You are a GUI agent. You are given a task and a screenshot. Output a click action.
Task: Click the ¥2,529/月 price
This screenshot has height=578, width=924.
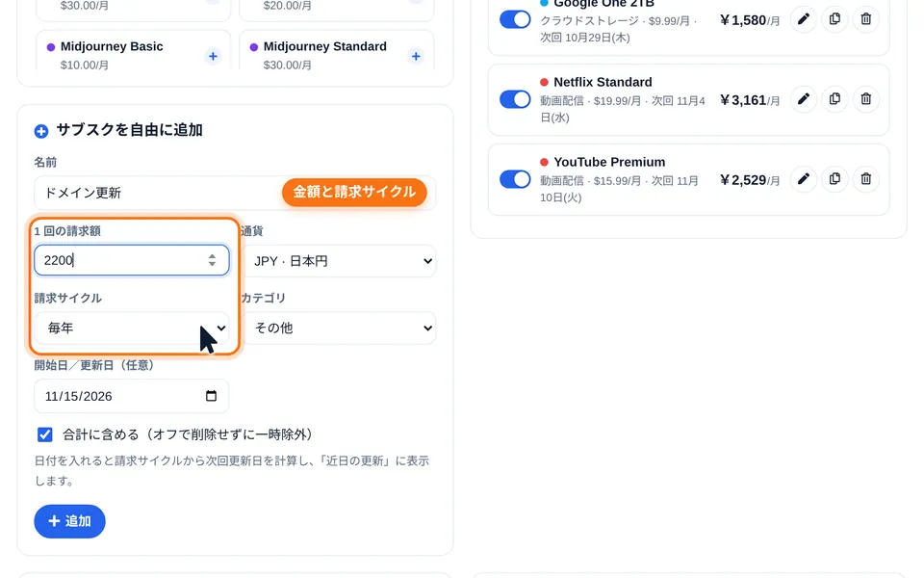pos(750,180)
